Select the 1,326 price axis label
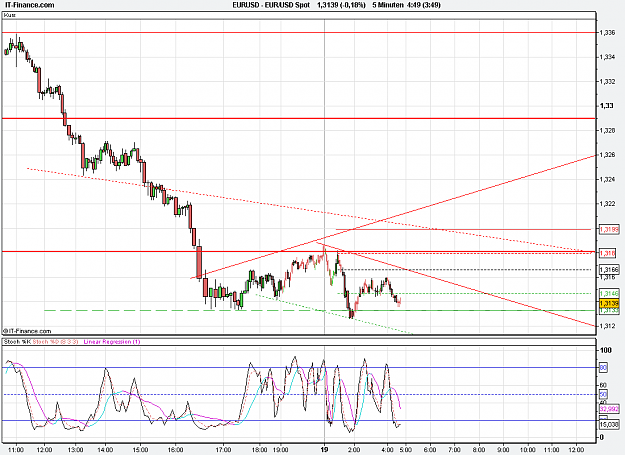 [x=607, y=155]
